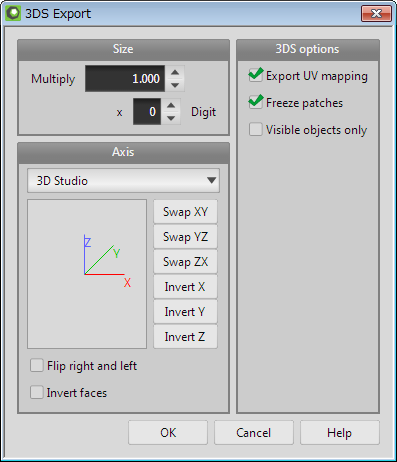The height and width of the screenshot is (462, 397).
Task: Click the Swap YZ button
Action: click(185, 237)
